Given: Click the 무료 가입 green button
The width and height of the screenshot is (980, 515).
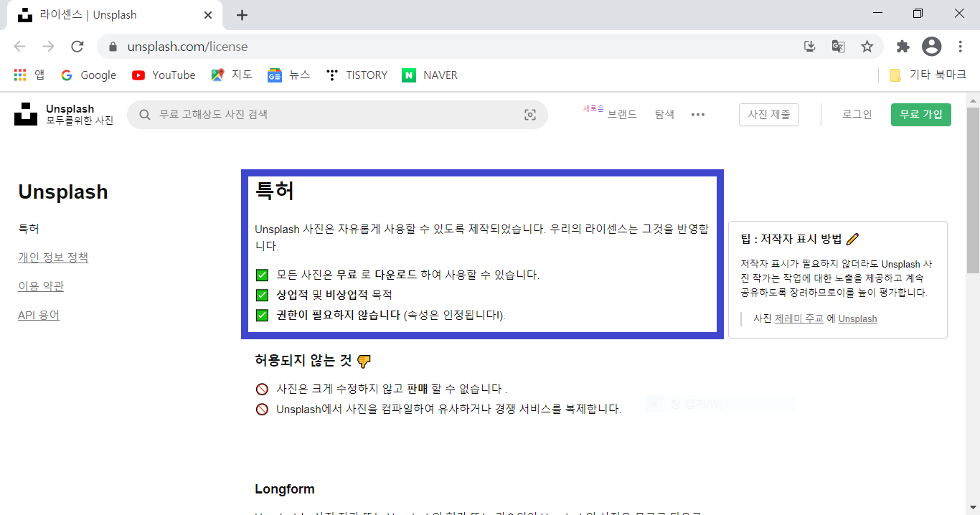Looking at the screenshot, I should 921,115.
